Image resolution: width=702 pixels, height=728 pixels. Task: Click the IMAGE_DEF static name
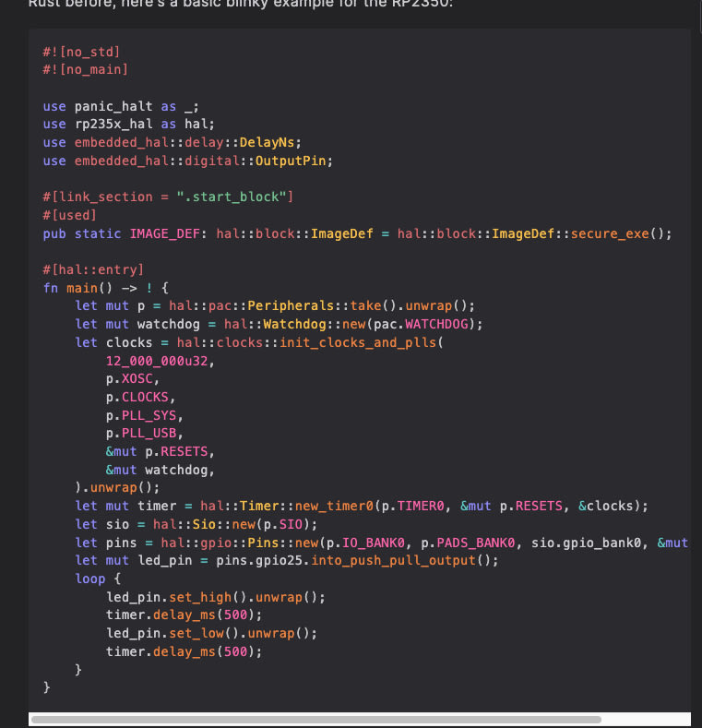(164, 233)
